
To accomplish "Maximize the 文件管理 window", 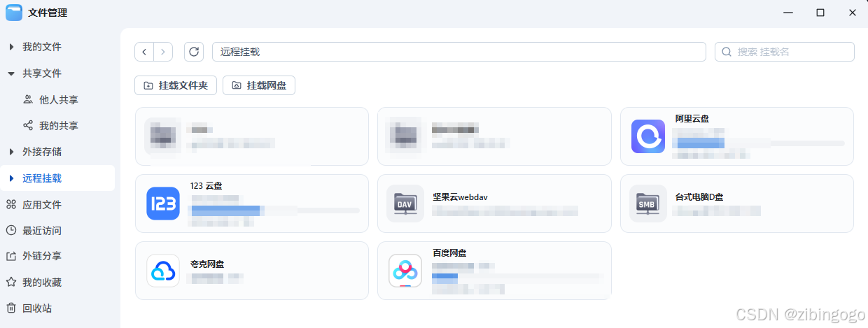I will click(820, 13).
